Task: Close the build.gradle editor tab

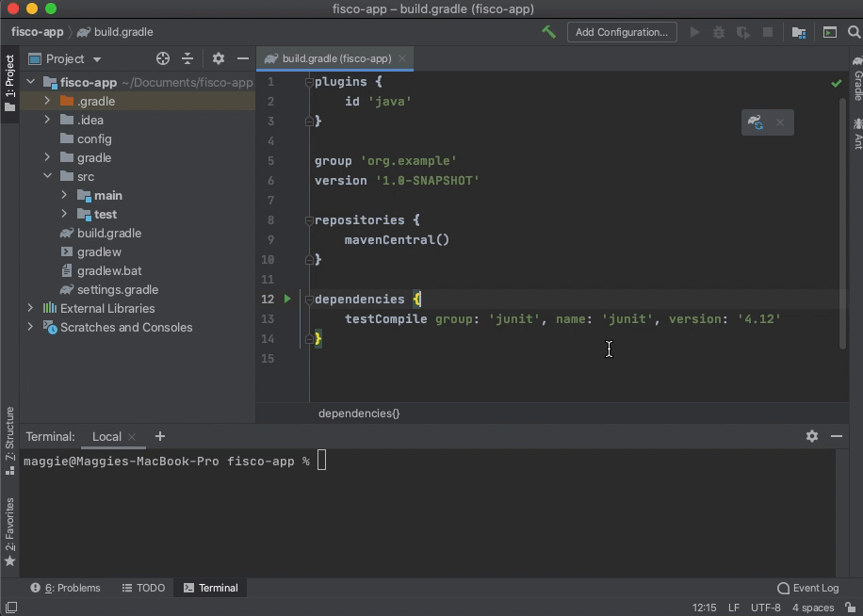Action: pyautogui.click(x=402, y=58)
